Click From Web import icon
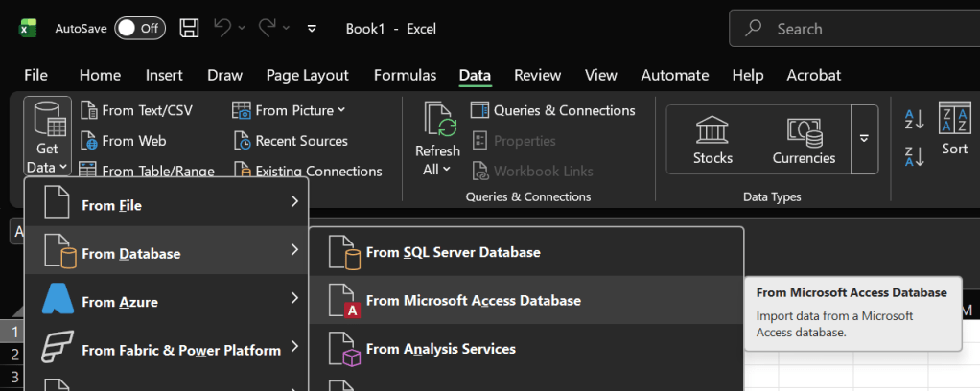 click(90, 141)
